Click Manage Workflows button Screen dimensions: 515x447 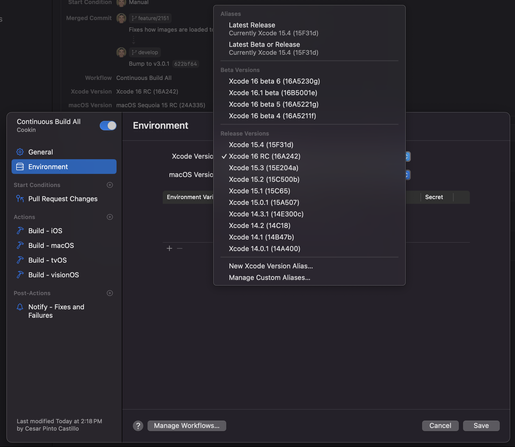pyautogui.click(x=187, y=426)
